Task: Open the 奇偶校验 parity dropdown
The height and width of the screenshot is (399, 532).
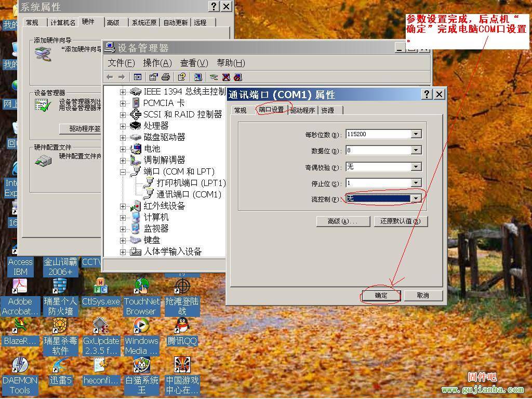Action: pyautogui.click(x=416, y=167)
